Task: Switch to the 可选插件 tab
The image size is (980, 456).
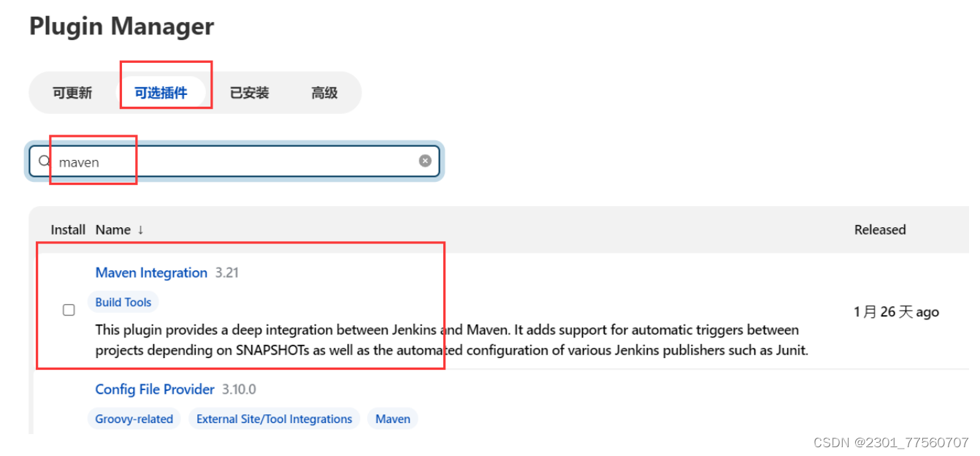Action: click(x=161, y=93)
